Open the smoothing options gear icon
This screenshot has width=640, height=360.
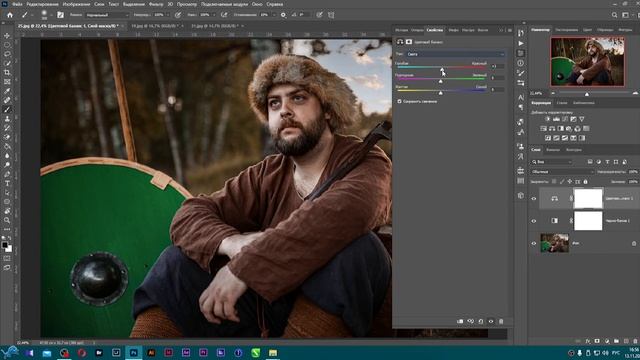283,15
